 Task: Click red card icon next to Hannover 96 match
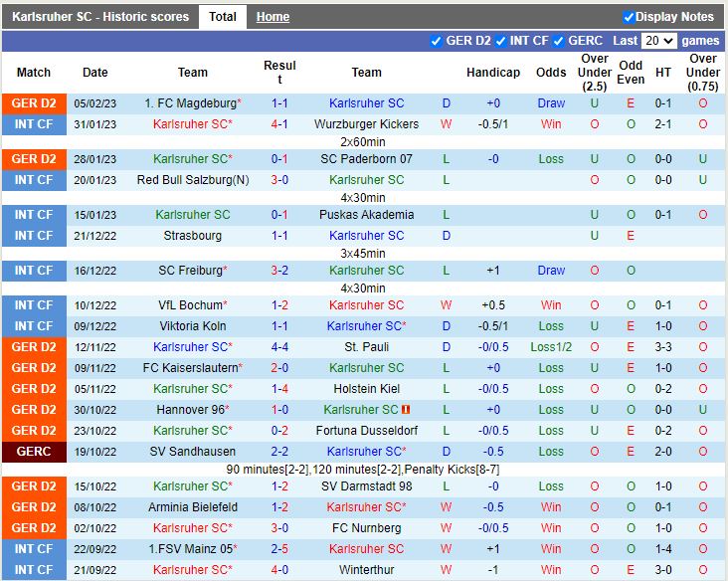point(406,410)
